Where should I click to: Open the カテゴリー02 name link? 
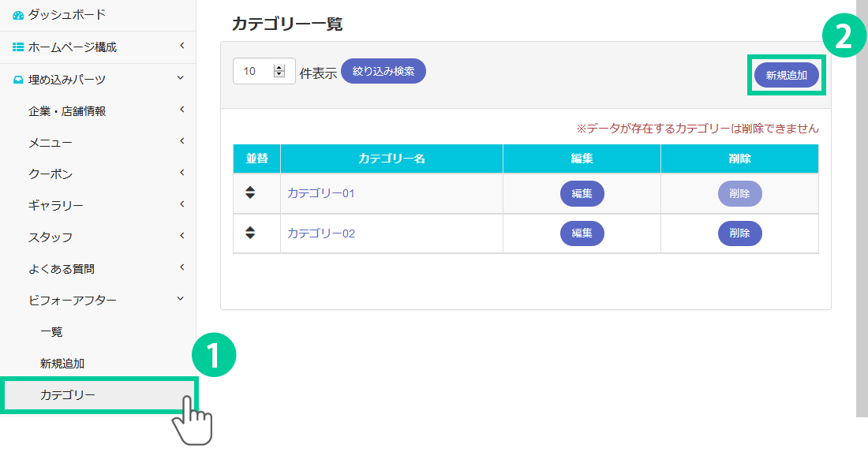321,233
